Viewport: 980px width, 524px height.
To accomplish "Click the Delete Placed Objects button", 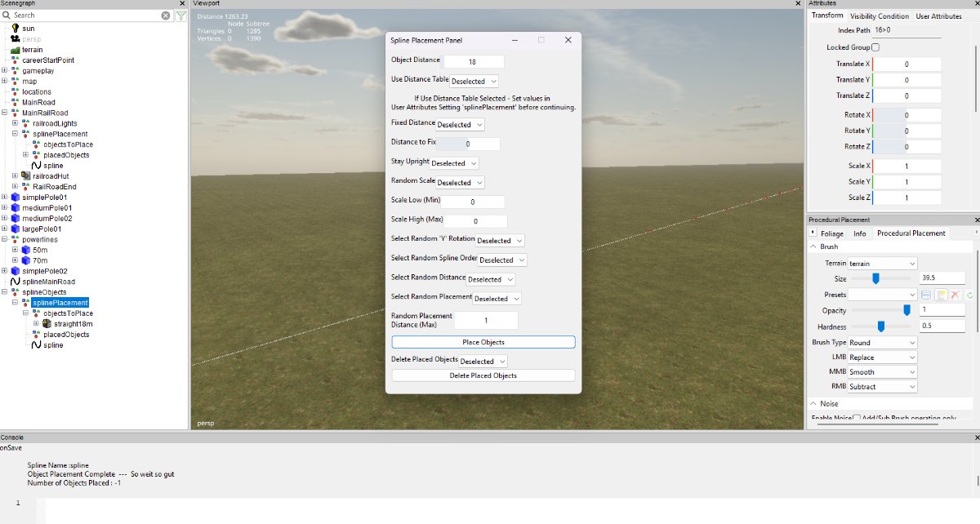I will coord(483,375).
